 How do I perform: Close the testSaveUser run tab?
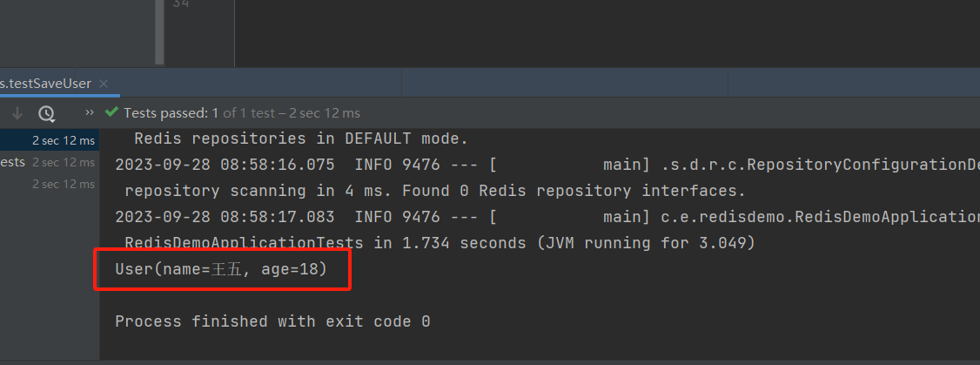point(104,84)
